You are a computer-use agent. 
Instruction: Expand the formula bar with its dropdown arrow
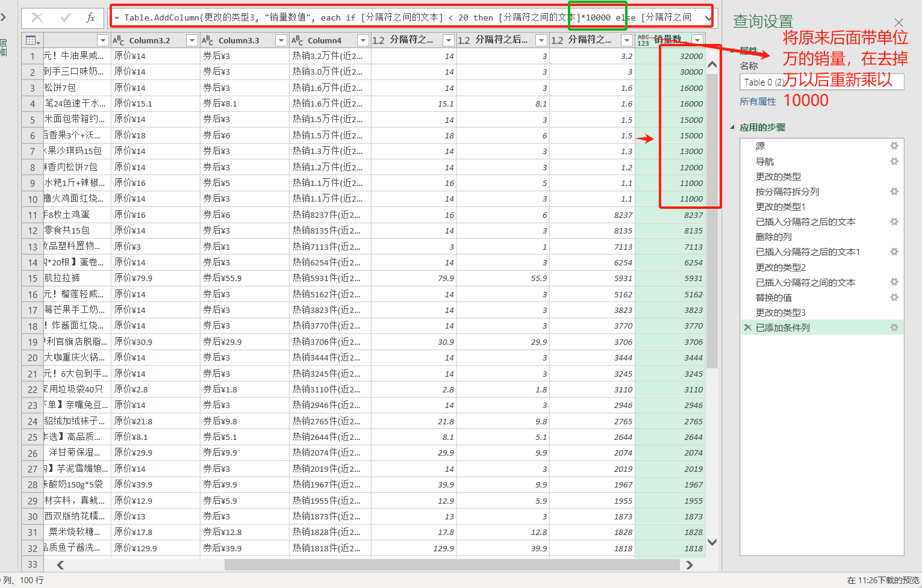(708, 18)
